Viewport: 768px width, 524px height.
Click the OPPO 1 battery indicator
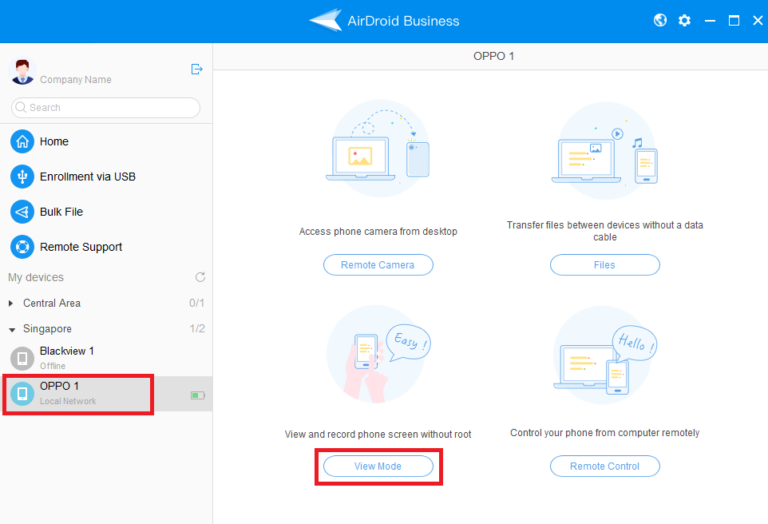click(197, 395)
